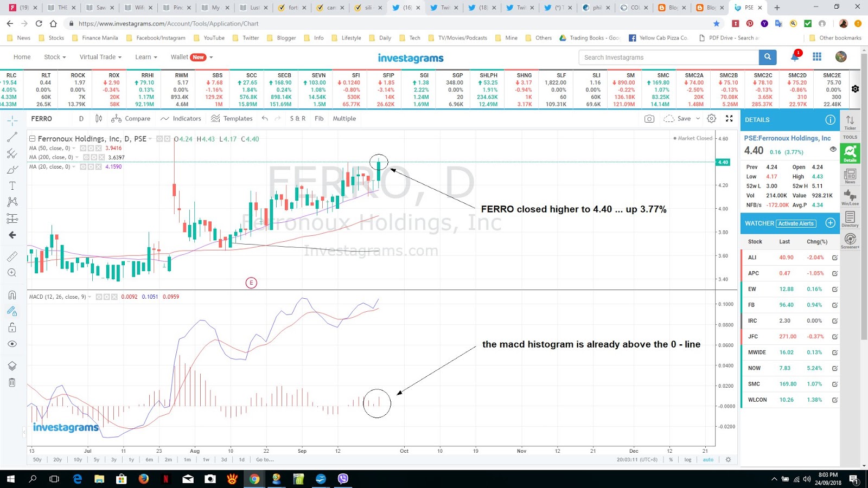Expand the Learn dropdown menu
The image size is (868, 488).
(146, 57)
